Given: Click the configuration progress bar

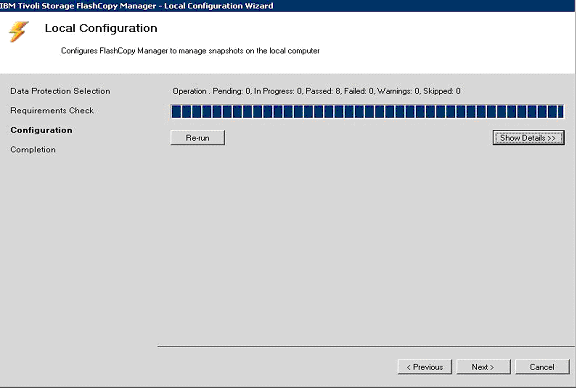Looking at the screenshot, I should (367, 111).
